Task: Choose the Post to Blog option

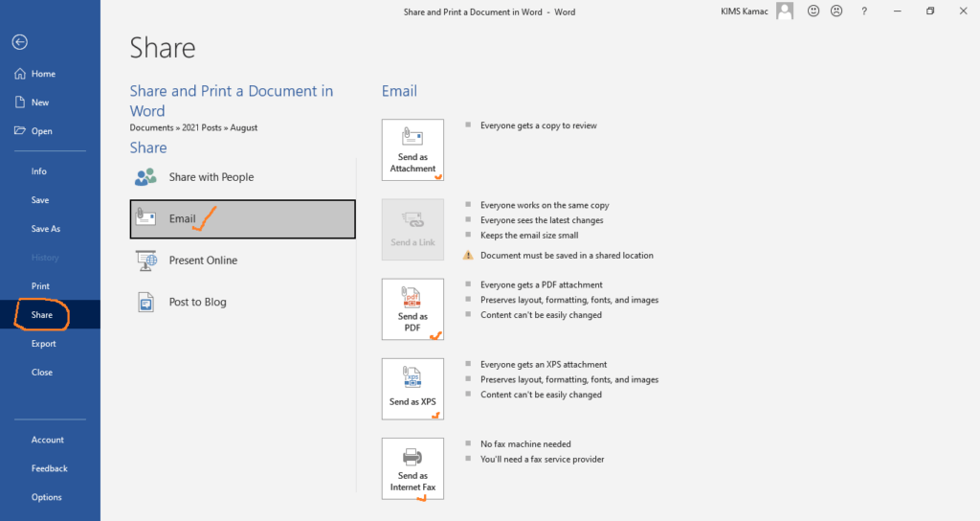Action: tap(242, 302)
